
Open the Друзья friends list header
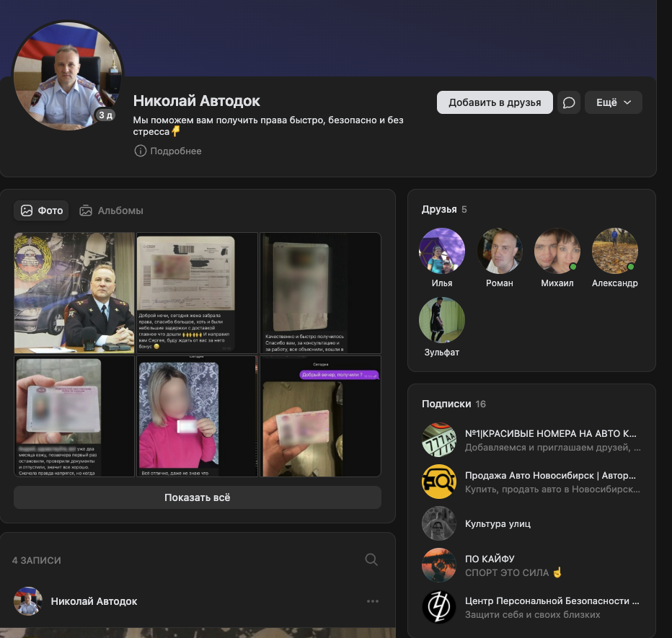[x=439, y=209]
